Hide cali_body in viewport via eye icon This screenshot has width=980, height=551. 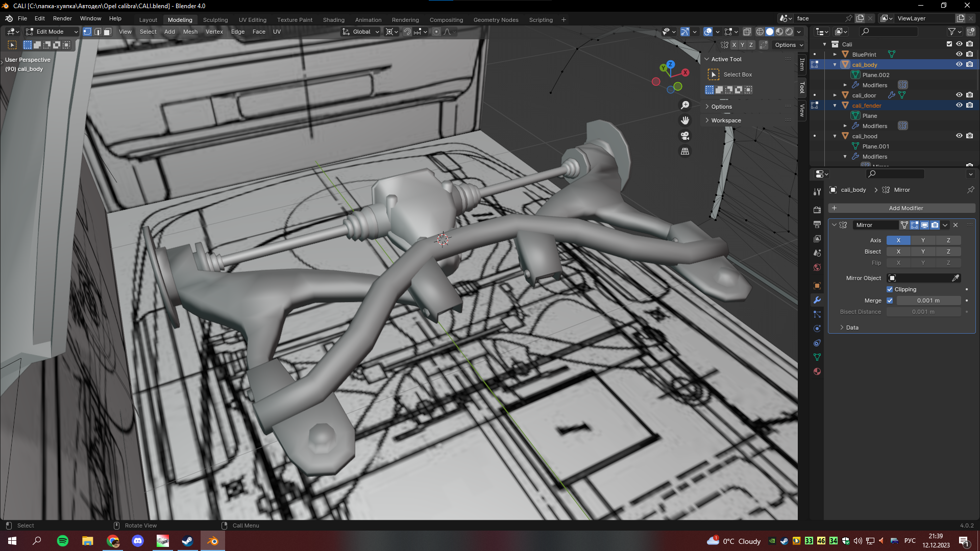[x=959, y=65]
